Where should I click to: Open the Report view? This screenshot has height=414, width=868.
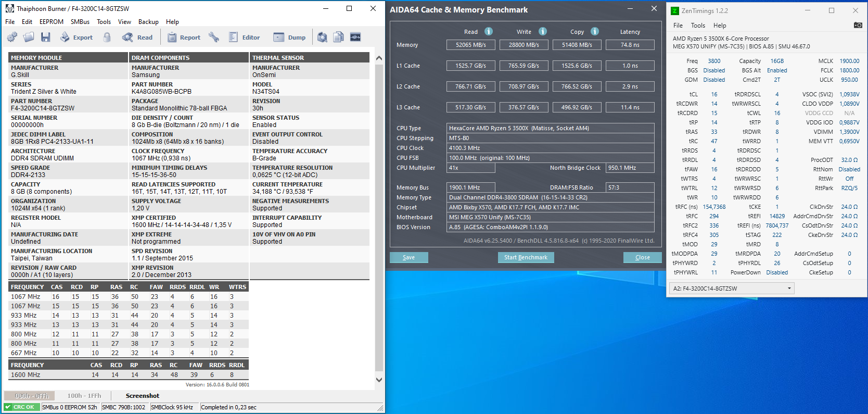(x=184, y=37)
